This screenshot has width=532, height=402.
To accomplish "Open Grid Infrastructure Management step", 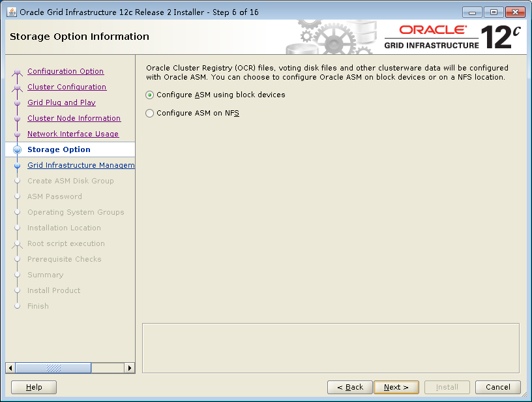I will (x=80, y=165).
